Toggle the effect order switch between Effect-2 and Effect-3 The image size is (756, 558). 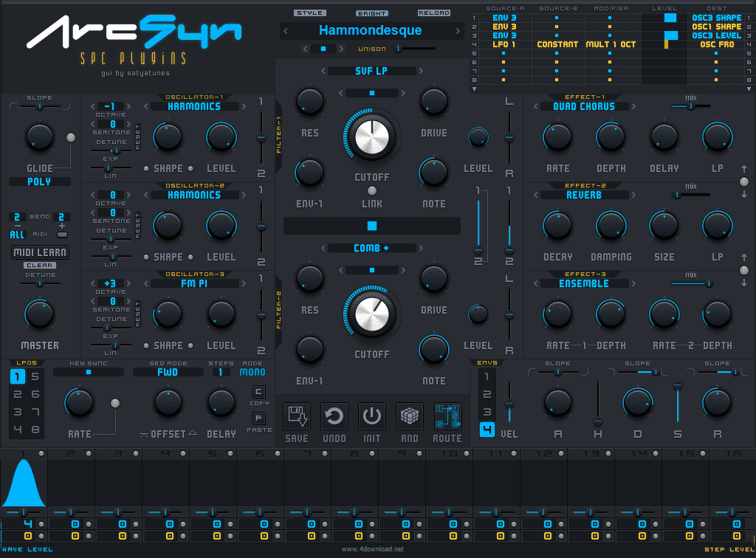[x=744, y=270]
